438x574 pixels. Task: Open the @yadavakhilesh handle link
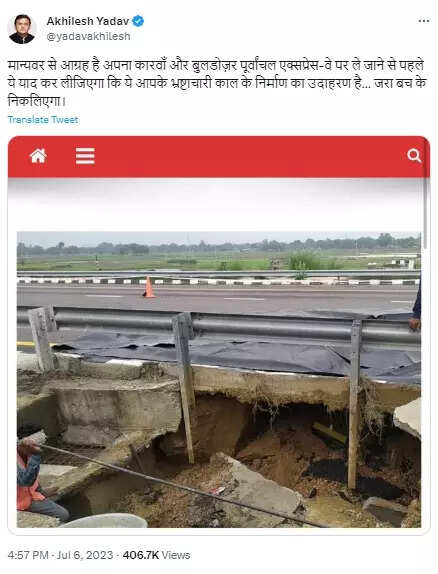88,36
